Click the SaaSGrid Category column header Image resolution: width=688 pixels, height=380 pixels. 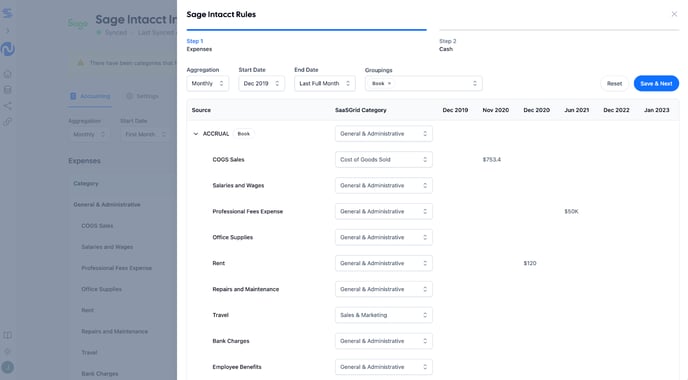click(361, 110)
